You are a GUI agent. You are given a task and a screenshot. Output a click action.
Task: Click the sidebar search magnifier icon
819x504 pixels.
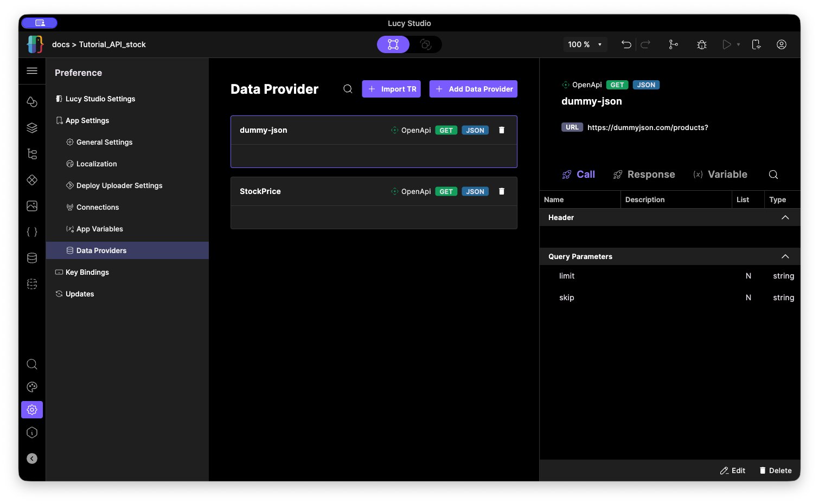pos(32,364)
